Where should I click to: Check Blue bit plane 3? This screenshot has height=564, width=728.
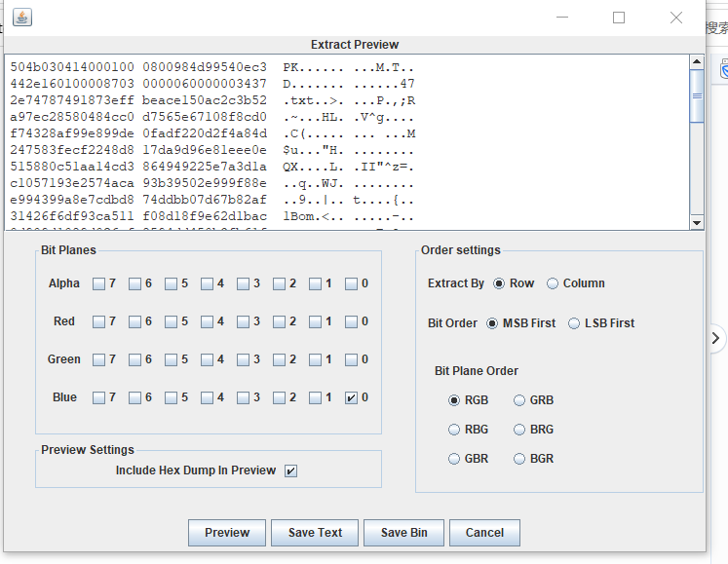(x=243, y=397)
